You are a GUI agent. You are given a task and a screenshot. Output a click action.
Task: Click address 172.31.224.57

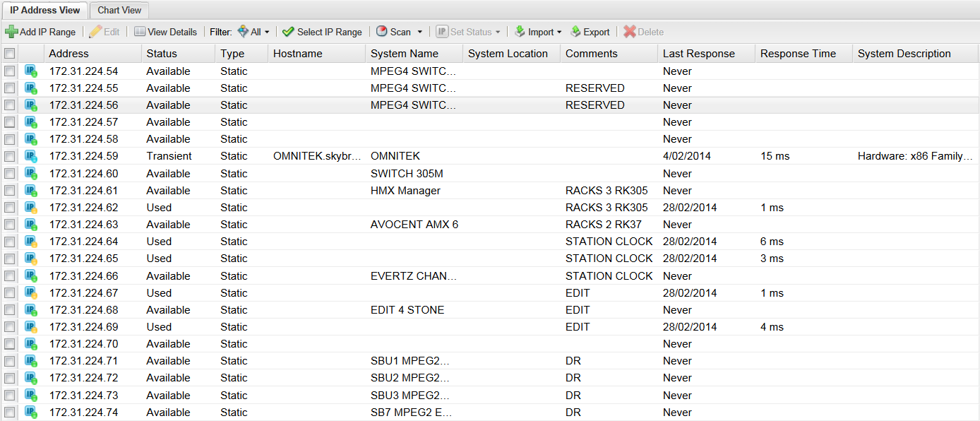click(x=84, y=122)
